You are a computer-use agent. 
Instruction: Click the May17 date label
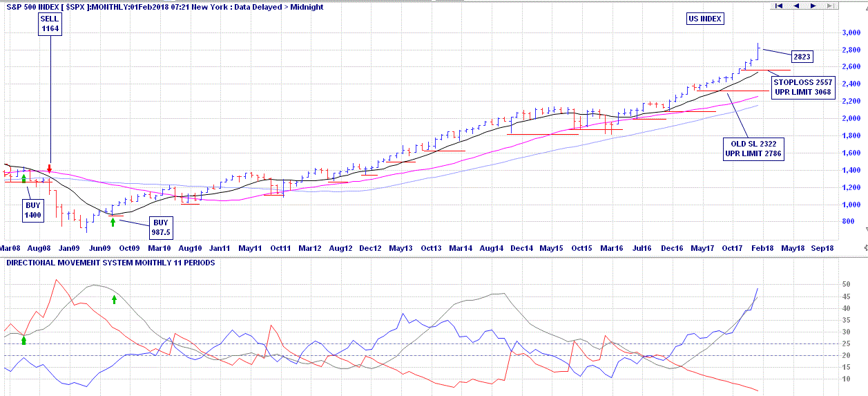[x=702, y=247]
